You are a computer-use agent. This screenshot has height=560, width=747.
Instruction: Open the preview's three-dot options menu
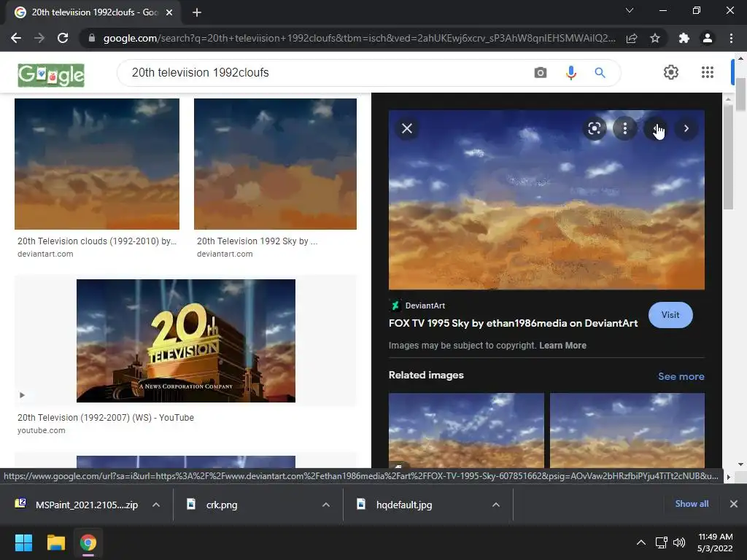click(624, 128)
